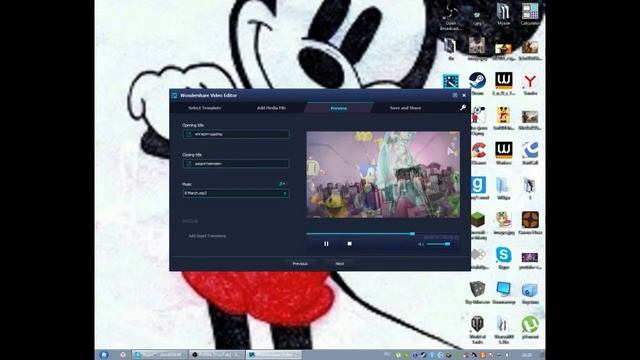
Task: Click the taskbar clock
Action: (x=527, y=355)
